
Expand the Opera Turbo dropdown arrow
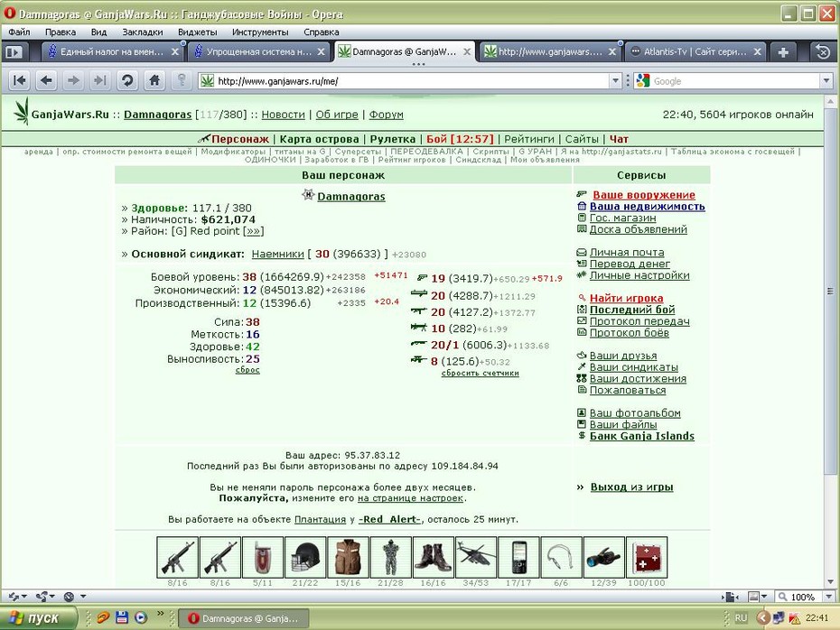coord(83,597)
